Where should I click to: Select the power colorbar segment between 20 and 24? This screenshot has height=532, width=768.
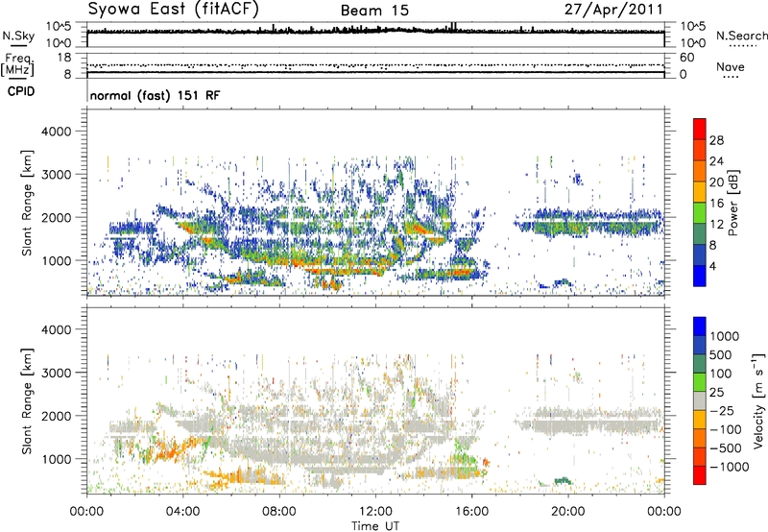pyautogui.click(x=700, y=171)
